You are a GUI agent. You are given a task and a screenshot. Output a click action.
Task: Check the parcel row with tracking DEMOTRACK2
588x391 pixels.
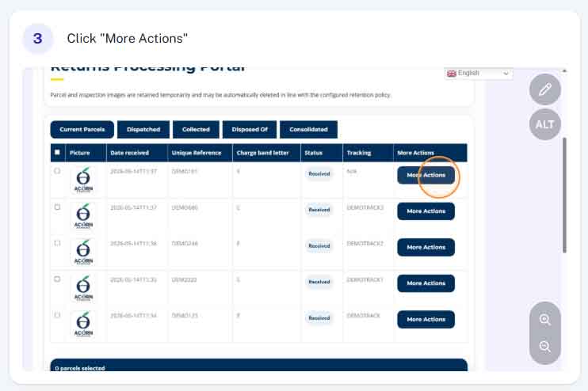[57, 243]
